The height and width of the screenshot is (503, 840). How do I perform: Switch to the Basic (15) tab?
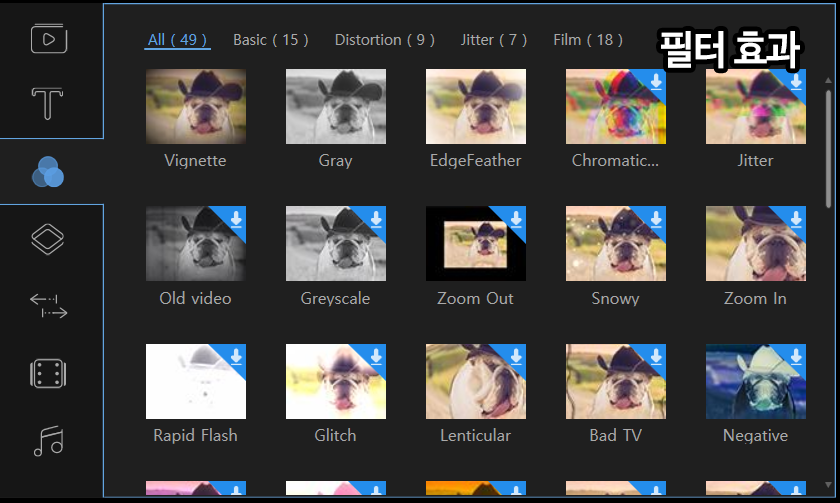tap(271, 40)
